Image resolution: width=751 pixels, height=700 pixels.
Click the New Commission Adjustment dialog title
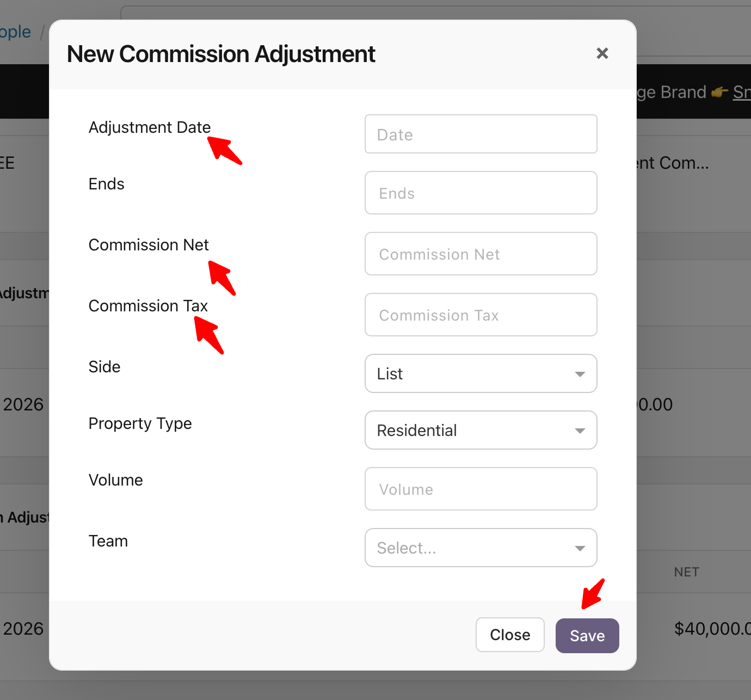click(221, 54)
